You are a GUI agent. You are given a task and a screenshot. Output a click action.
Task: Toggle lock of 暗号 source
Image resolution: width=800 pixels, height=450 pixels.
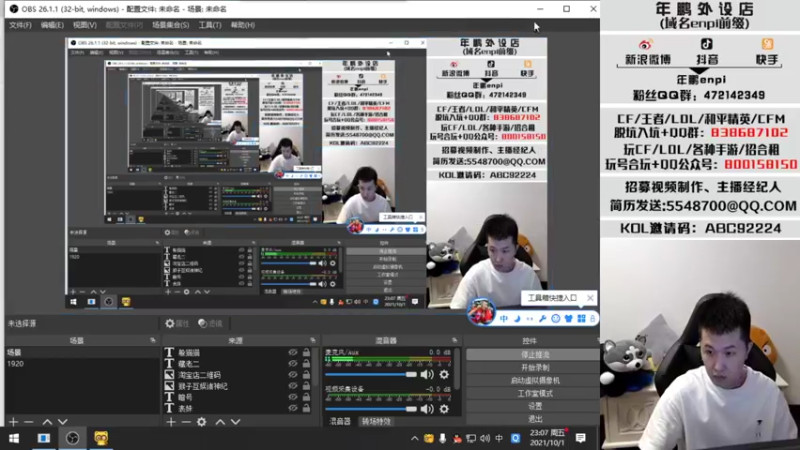pyautogui.click(x=306, y=397)
